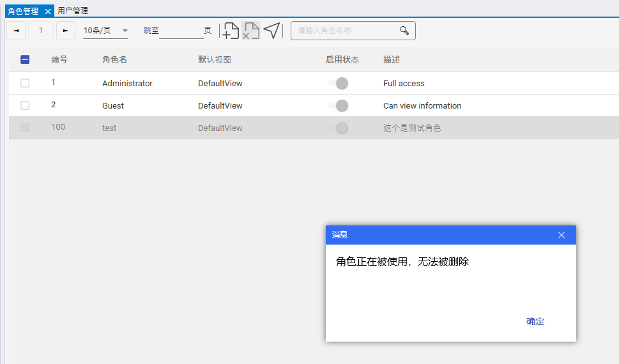Toggle enabled status for Guest role

click(339, 105)
